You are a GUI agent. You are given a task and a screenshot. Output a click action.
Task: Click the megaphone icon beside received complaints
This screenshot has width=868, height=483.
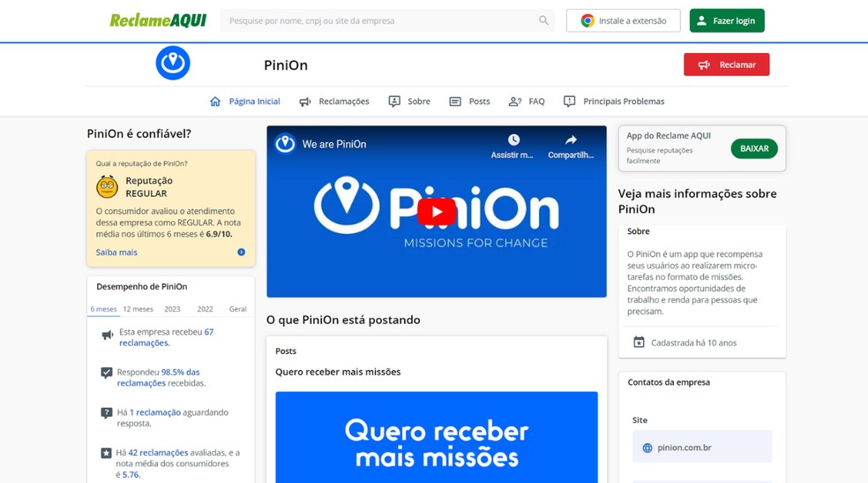[x=108, y=336]
